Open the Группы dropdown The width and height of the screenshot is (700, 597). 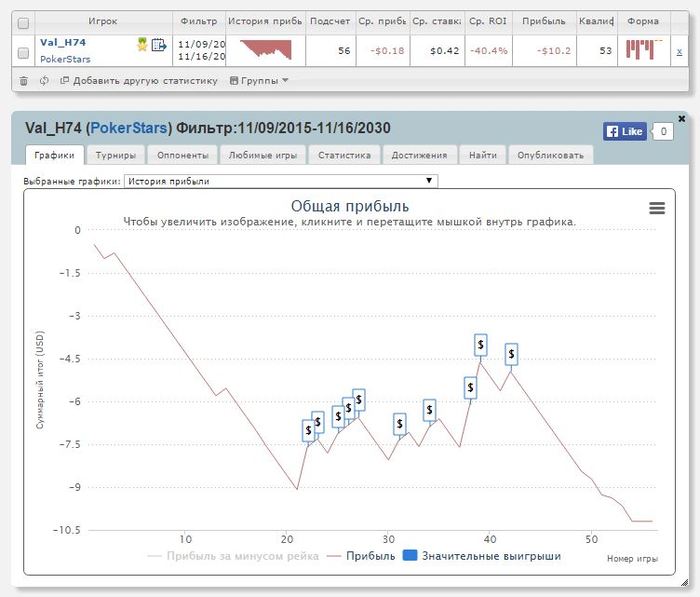[x=259, y=81]
